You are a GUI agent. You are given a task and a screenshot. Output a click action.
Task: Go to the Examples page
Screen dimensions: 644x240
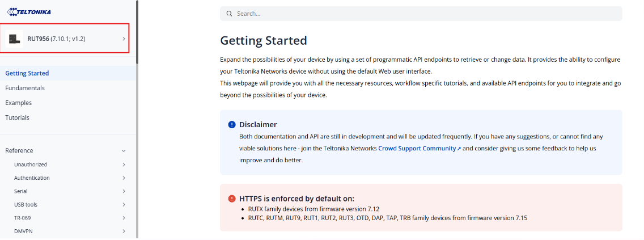[x=19, y=103]
